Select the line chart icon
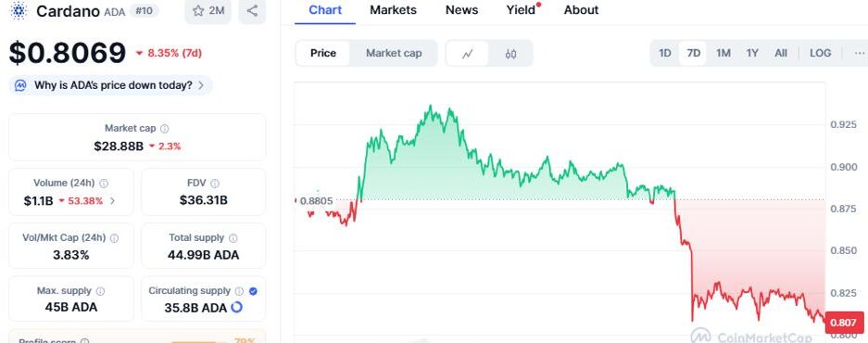Image resolution: width=868 pixels, height=343 pixels. pos(468,53)
